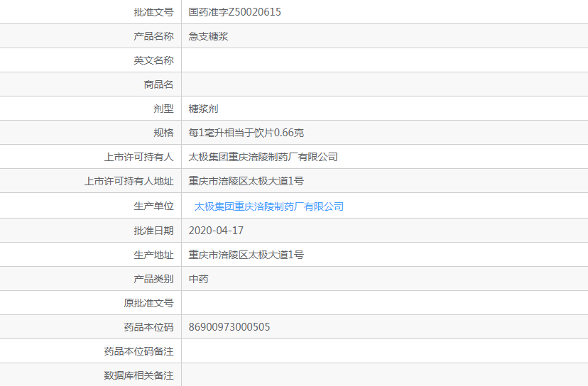Click product category value 中药
588x386 pixels.
(x=198, y=279)
